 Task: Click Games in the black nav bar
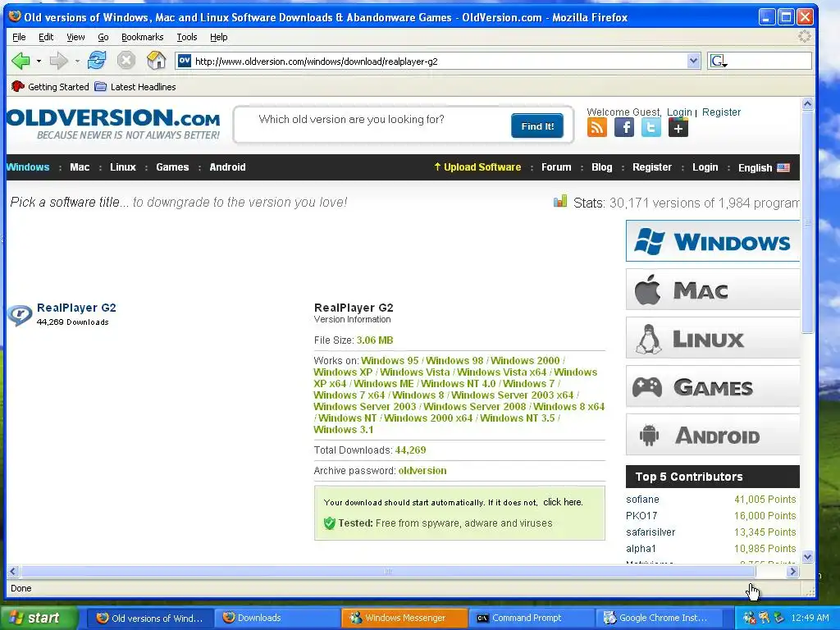coord(172,167)
